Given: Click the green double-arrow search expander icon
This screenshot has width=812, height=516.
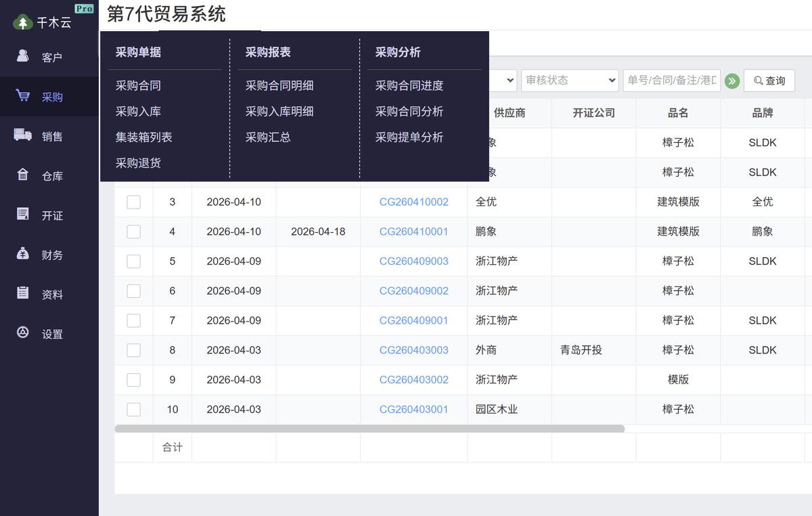Looking at the screenshot, I should 731,81.
